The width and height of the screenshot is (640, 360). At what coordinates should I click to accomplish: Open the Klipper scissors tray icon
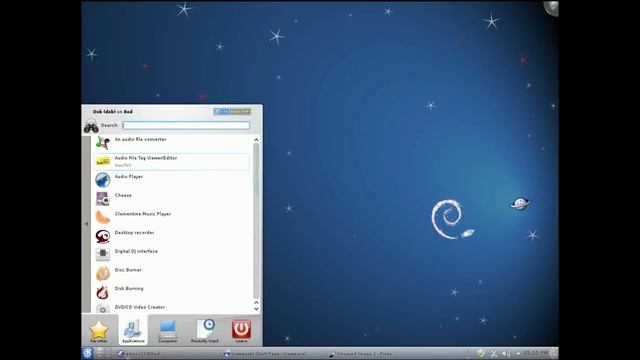493,353
